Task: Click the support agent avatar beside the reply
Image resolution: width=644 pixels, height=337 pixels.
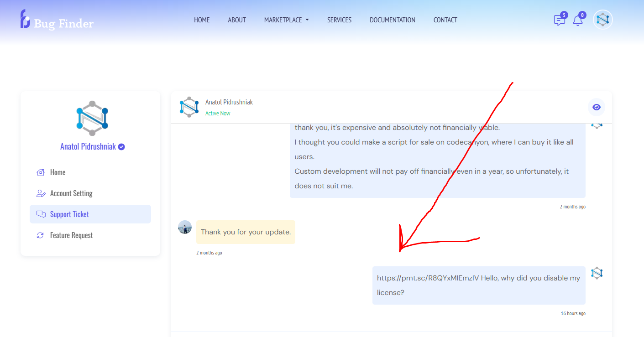Action: click(185, 227)
